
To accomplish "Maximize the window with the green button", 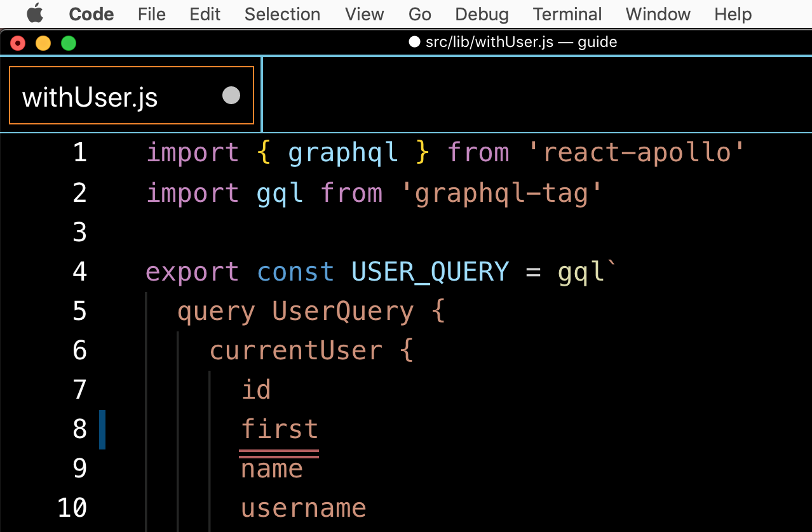I will click(x=68, y=43).
